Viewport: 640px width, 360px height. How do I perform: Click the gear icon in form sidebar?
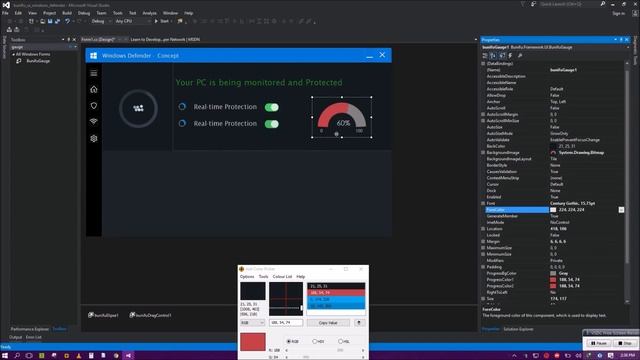(x=94, y=138)
